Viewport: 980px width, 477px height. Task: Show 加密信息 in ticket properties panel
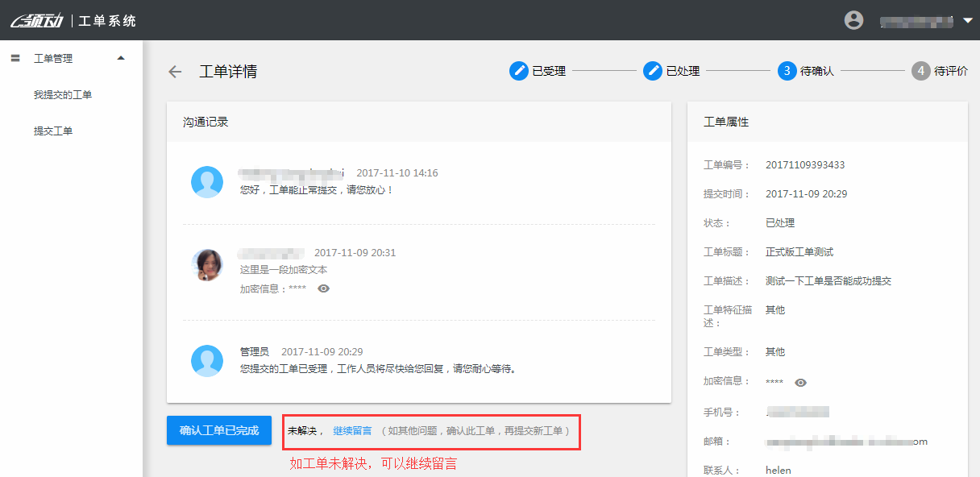[800, 383]
